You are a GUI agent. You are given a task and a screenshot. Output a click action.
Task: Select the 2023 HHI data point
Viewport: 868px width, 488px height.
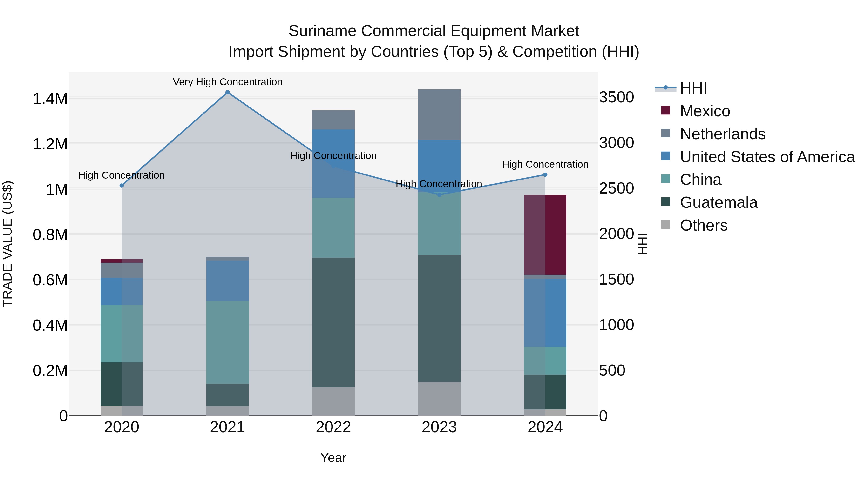pos(439,195)
